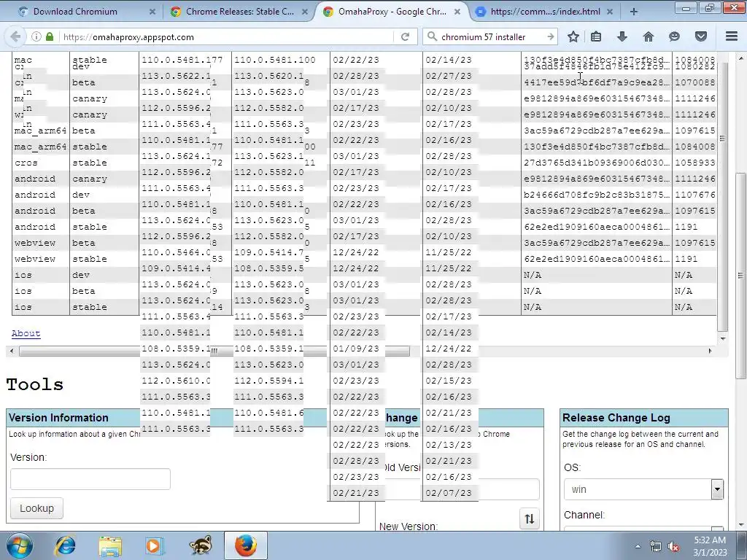Open site identity info icon

(36, 36)
